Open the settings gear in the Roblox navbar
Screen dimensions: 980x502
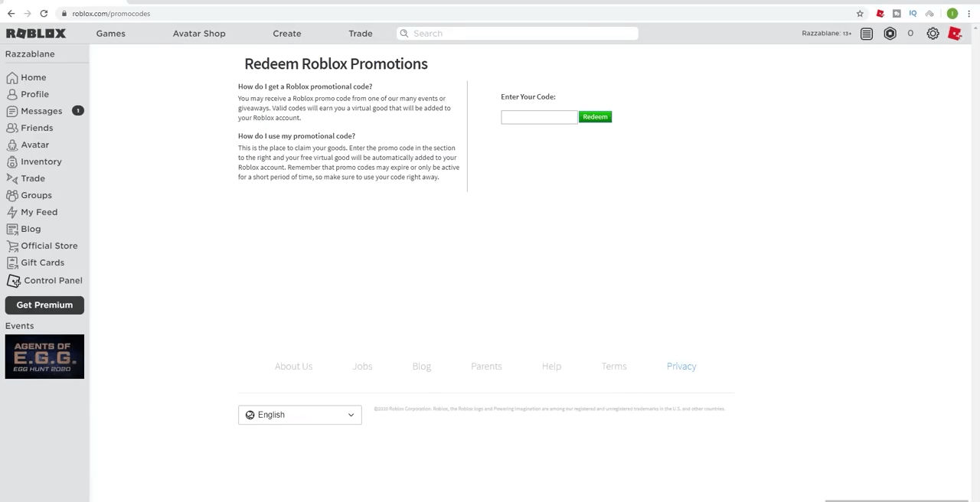(x=933, y=34)
